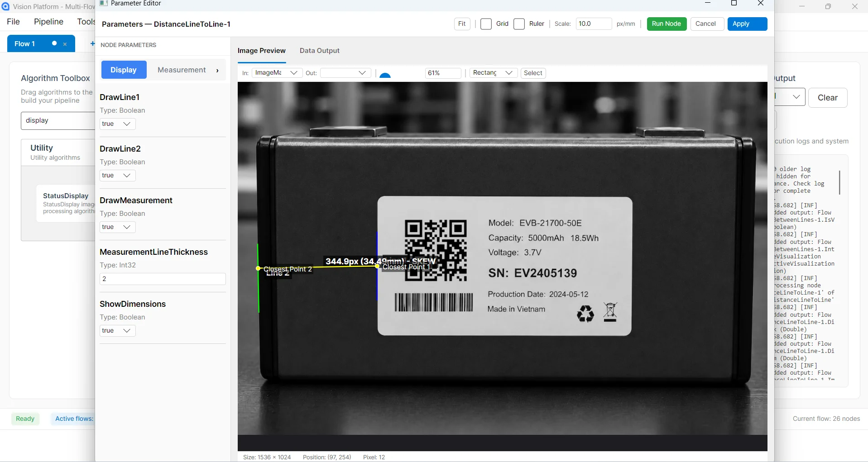Click the green Run Node button
Image resolution: width=868 pixels, height=462 pixels.
[x=667, y=24]
